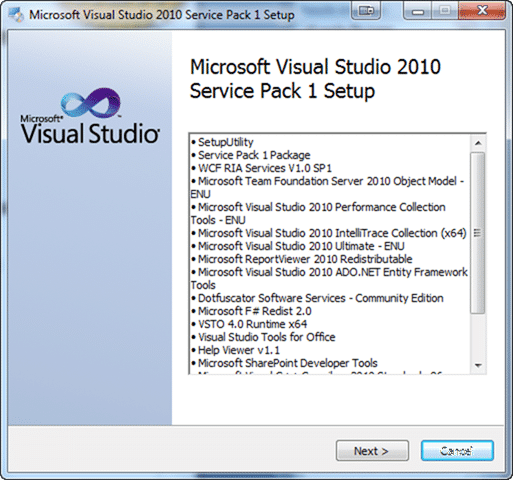Select VSTO 4.0 Runtime x64 entry
Screen dimensions: 513x480
click(249, 324)
